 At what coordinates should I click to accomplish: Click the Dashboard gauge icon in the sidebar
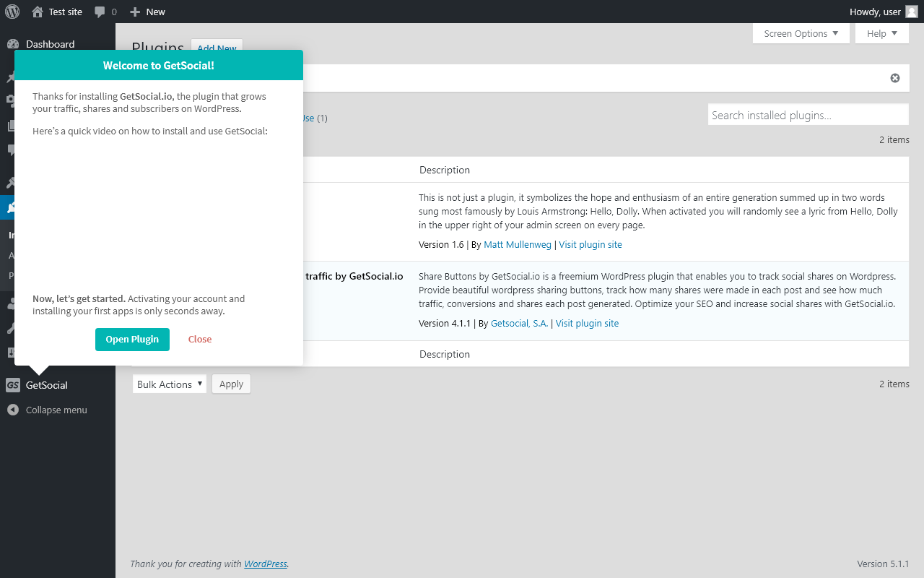coord(13,44)
